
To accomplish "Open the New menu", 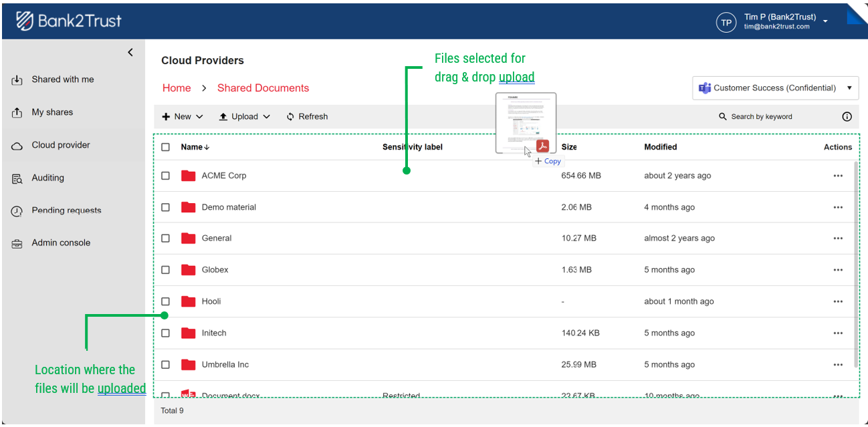I will [182, 116].
